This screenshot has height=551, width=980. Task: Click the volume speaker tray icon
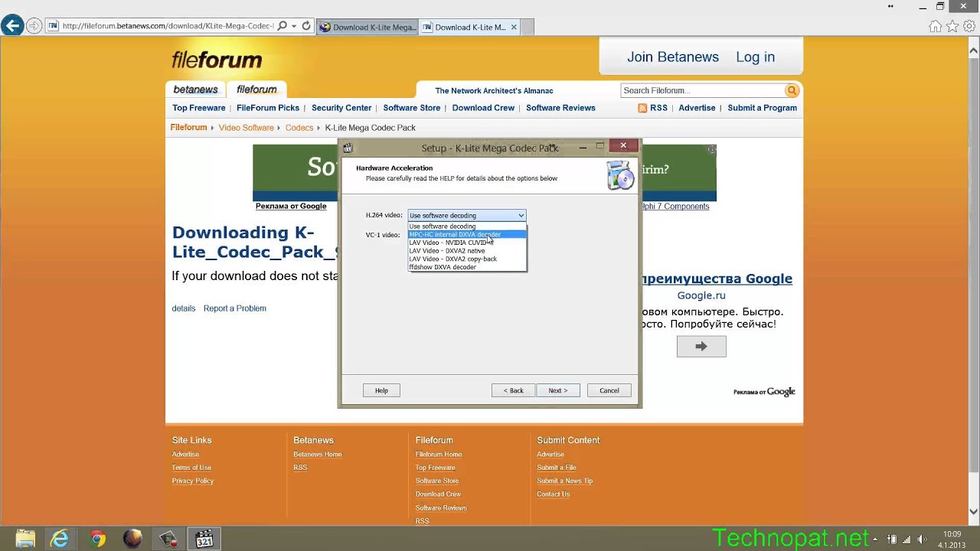(922, 539)
